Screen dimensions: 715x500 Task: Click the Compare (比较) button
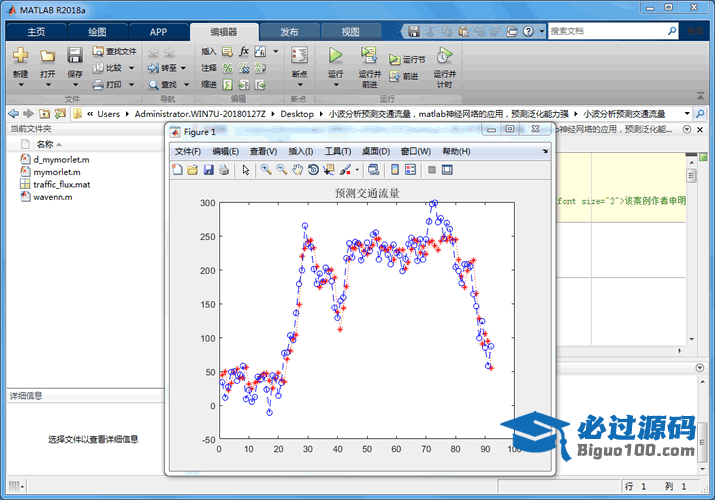[x=108, y=68]
